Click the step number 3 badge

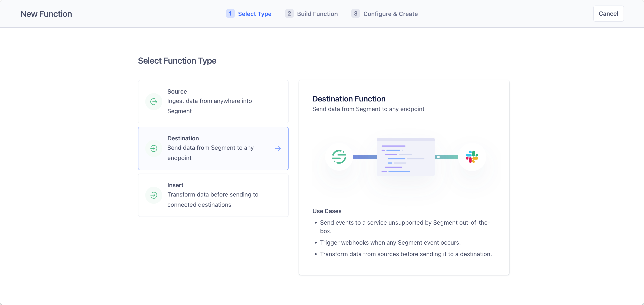click(x=355, y=13)
